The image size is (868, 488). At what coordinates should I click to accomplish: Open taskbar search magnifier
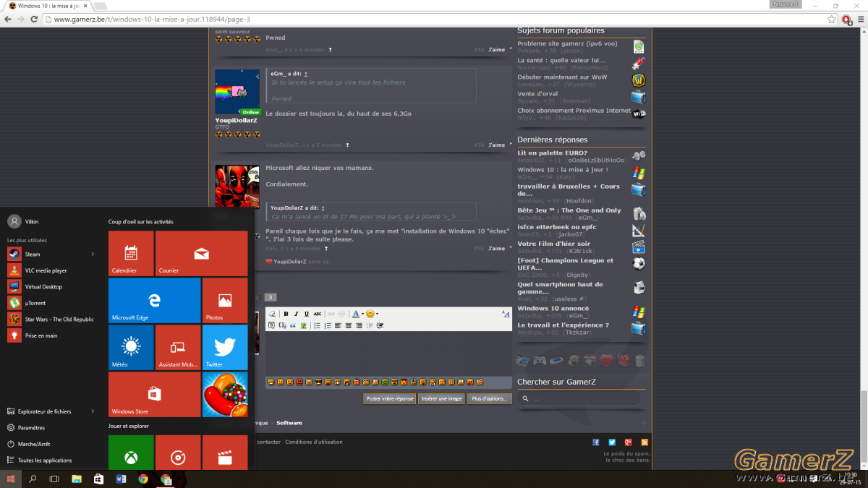[x=33, y=479]
